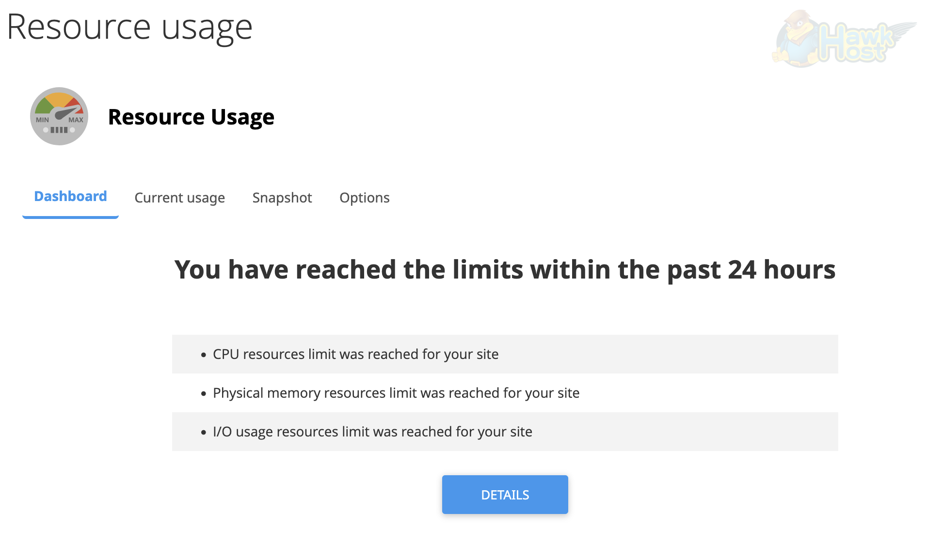Select the Dashboard tab
Screen dimensions: 927x560
[70, 196]
